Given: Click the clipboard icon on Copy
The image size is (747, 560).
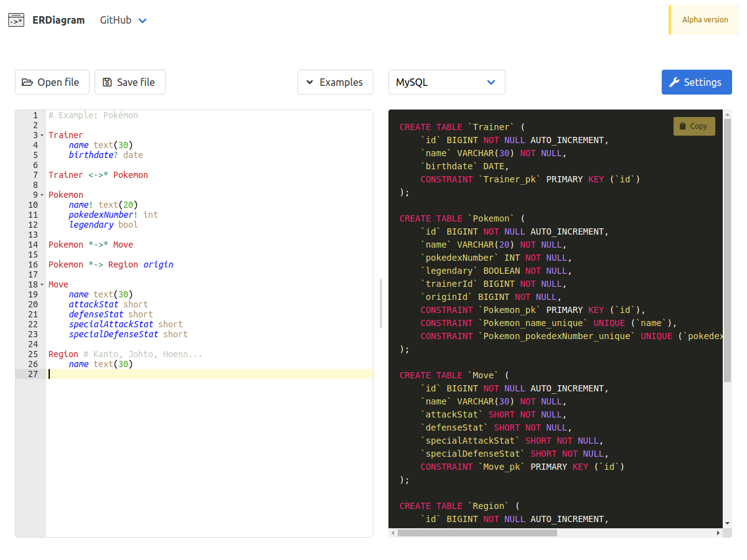Looking at the screenshot, I should pyautogui.click(x=683, y=126).
